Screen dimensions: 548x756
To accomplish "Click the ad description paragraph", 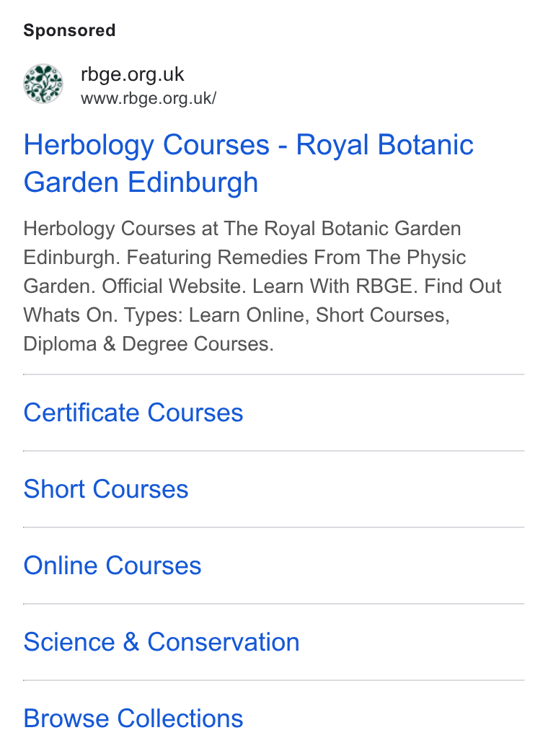I will pos(262,286).
